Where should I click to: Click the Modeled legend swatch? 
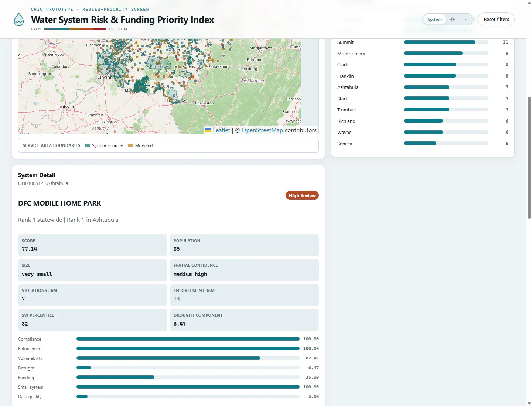pos(130,146)
